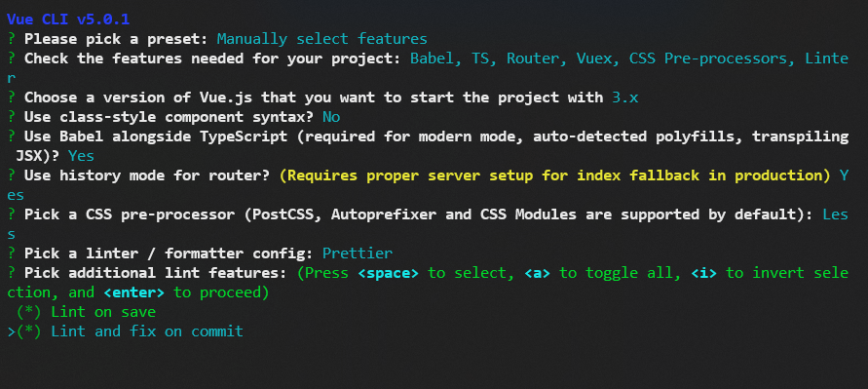Click the Prettier linter answer
Image resolution: width=868 pixels, height=389 pixels.
358,253
